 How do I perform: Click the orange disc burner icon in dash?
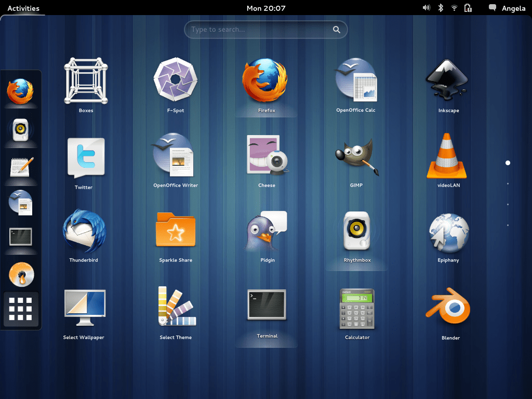pyautogui.click(x=21, y=274)
